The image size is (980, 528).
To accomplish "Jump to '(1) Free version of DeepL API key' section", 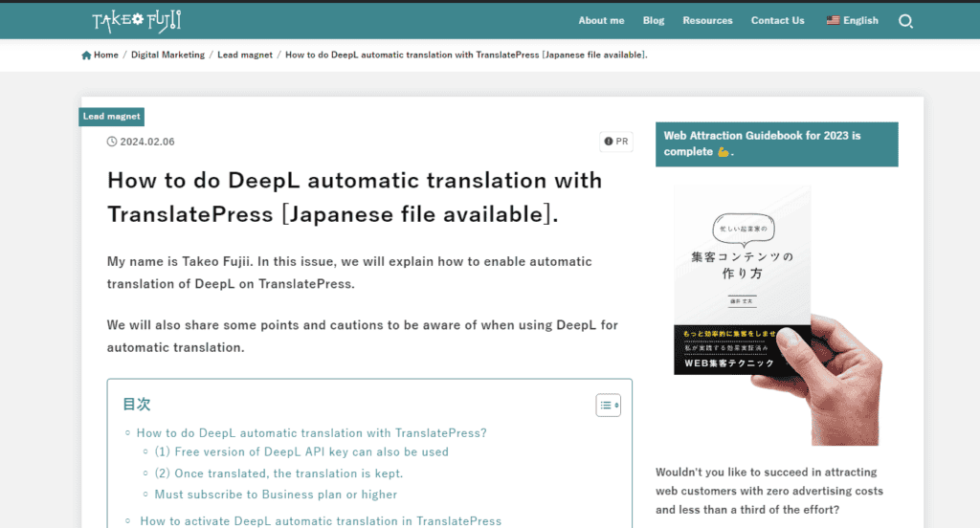I will click(x=301, y=451).
